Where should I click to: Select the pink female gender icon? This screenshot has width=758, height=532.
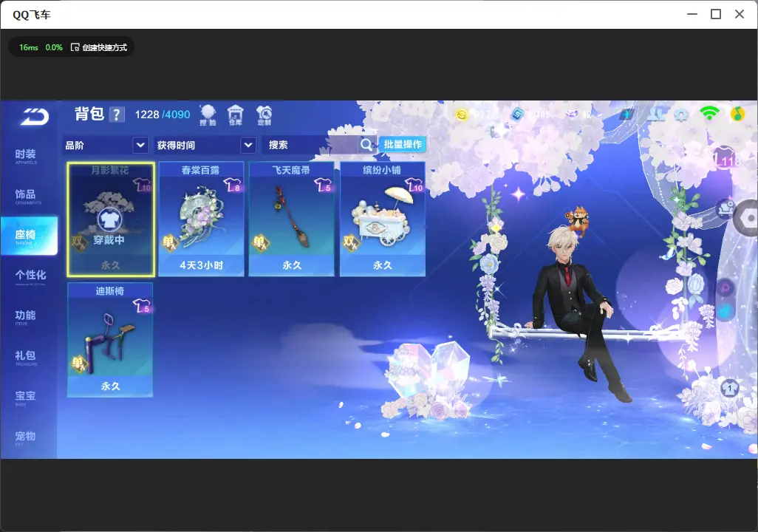click(725, 288)
